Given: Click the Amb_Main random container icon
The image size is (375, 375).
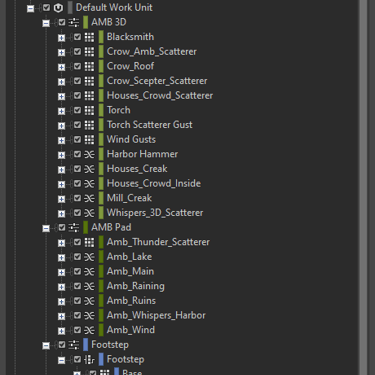Looking at the screenshot, I should pyautogui.click(x=89, y=272).
